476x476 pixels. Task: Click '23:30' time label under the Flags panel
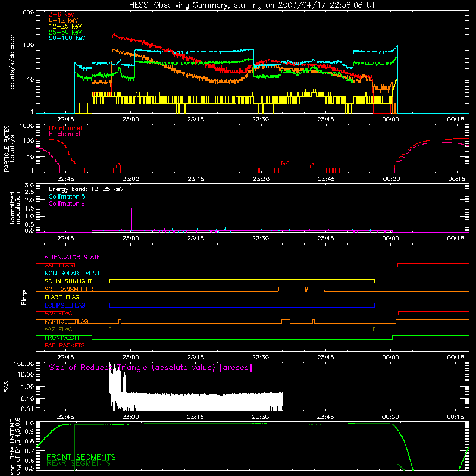261,358
